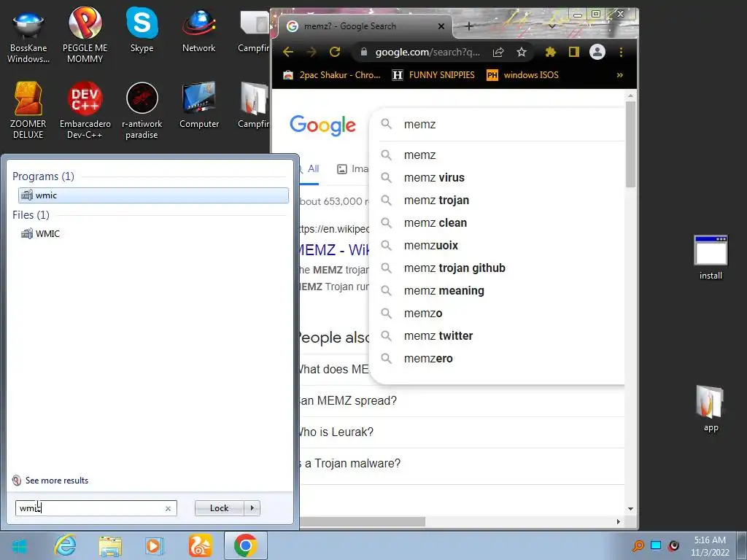Select wmic under Programs

tap(153, 195)
